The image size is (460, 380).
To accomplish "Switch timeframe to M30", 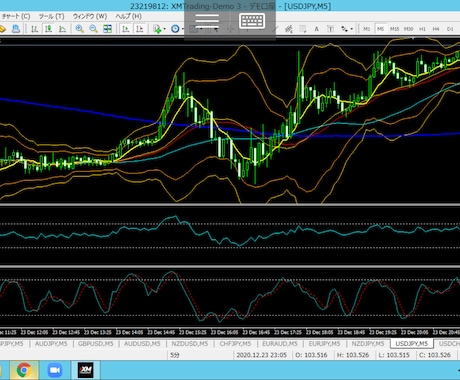I will [x=408, y=29].
